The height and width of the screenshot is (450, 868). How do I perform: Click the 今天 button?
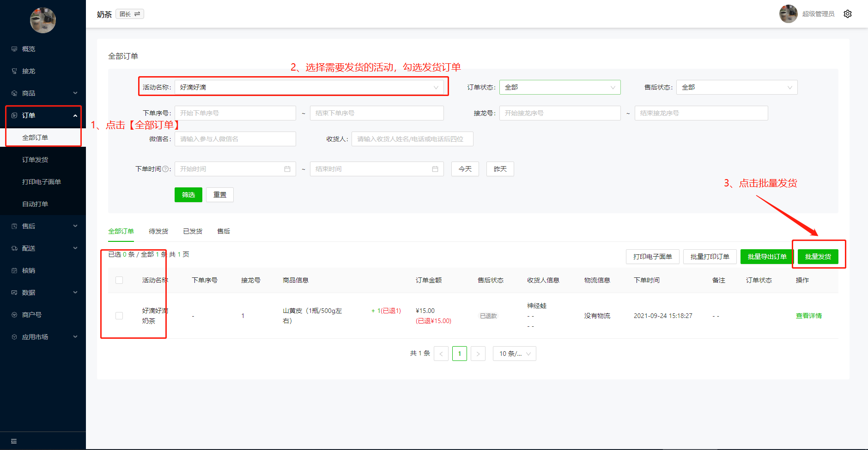pos(465,169)
